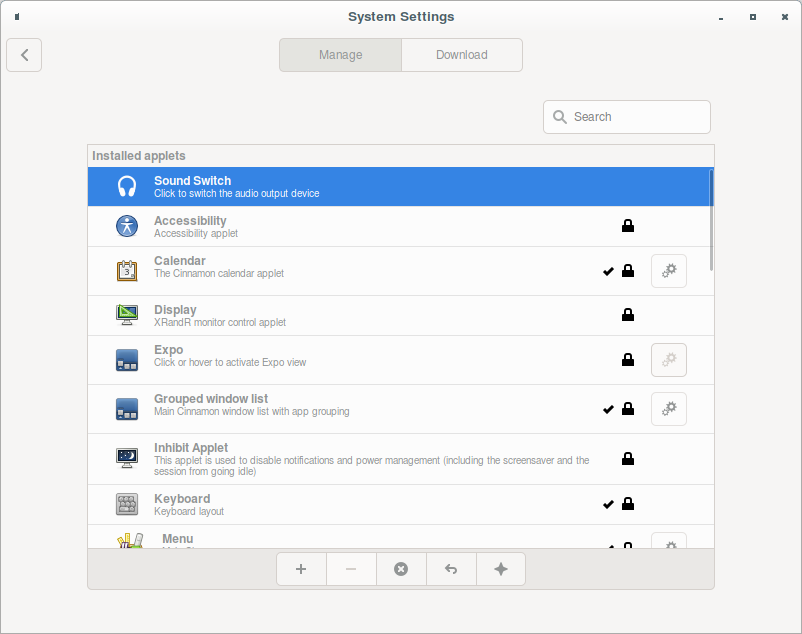Open Grouped window list settings gear
Image resolution: width=802 pixels, height=634 pixels.
(x=669, y=409)
